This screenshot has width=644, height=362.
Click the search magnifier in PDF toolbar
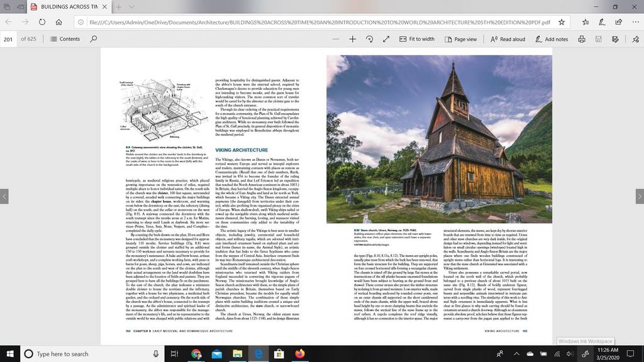coord(94,39)
